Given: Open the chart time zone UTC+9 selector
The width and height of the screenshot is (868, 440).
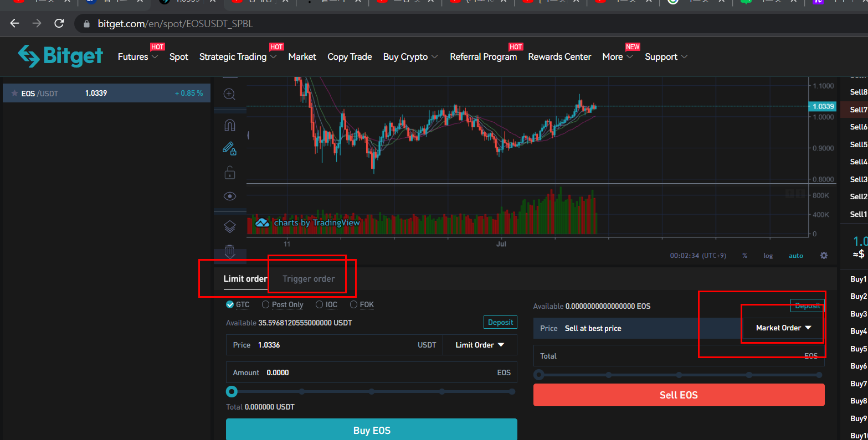Looking at the screenshot, I should pos(698,256).
